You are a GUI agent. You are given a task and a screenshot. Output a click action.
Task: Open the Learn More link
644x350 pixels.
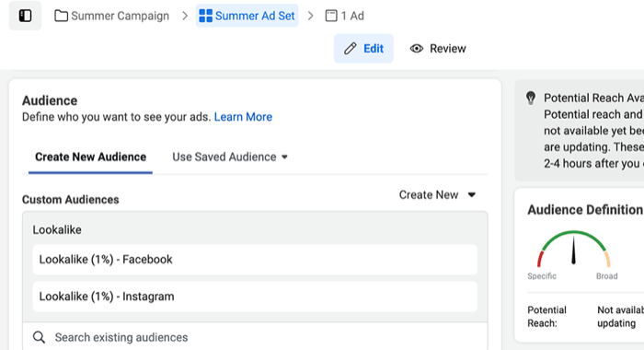tap(243, 117)
